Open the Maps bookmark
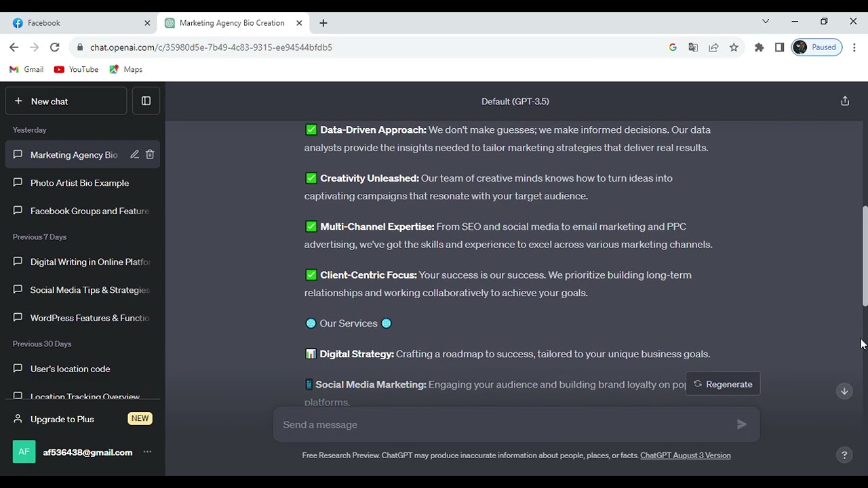This screenshot has width=868, height=488. [126, 69]
